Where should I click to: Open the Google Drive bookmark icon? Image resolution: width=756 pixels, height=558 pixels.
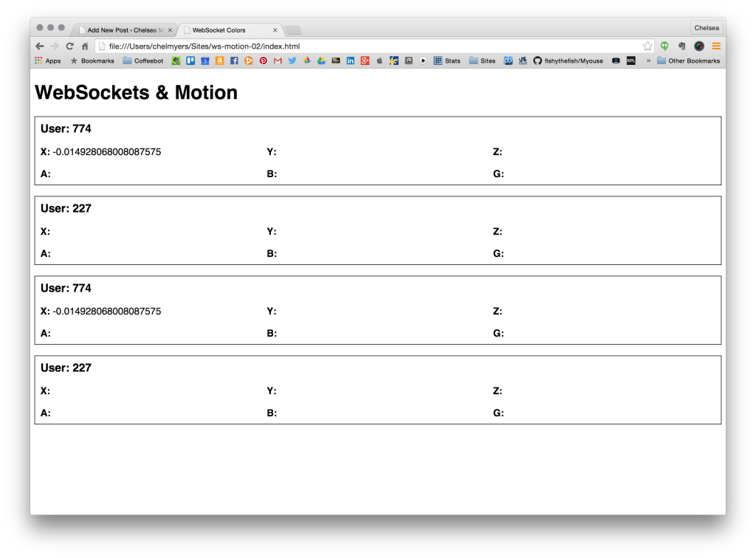[321, 61]
